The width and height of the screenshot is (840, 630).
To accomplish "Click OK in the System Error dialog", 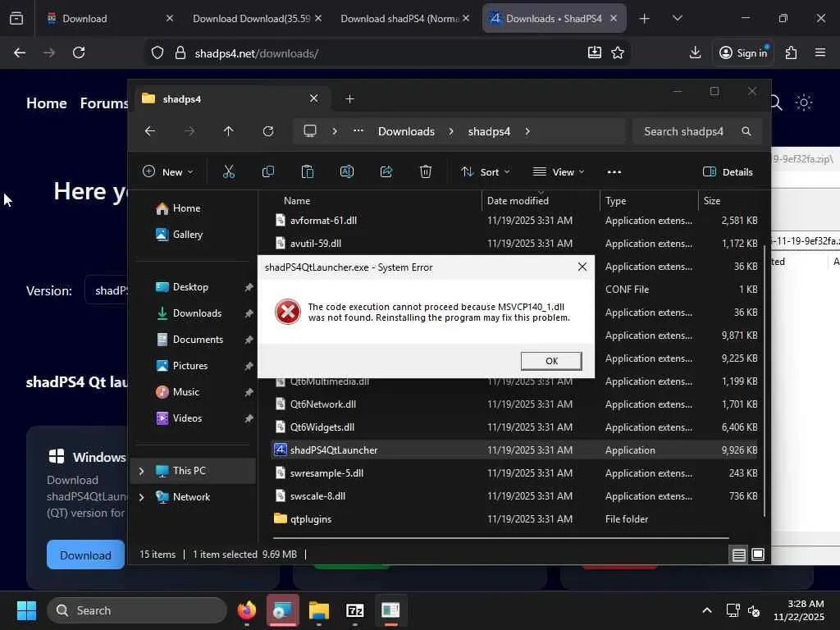I will coord(550,361).
